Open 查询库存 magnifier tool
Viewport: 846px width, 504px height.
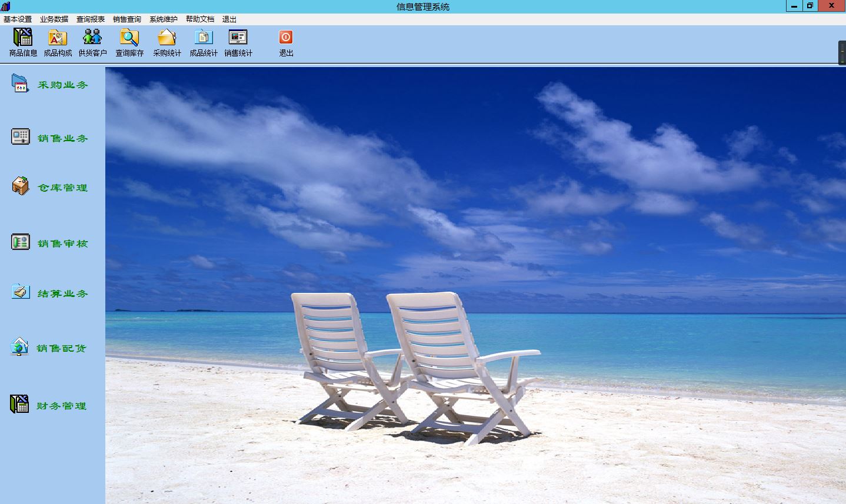(129, 42)
